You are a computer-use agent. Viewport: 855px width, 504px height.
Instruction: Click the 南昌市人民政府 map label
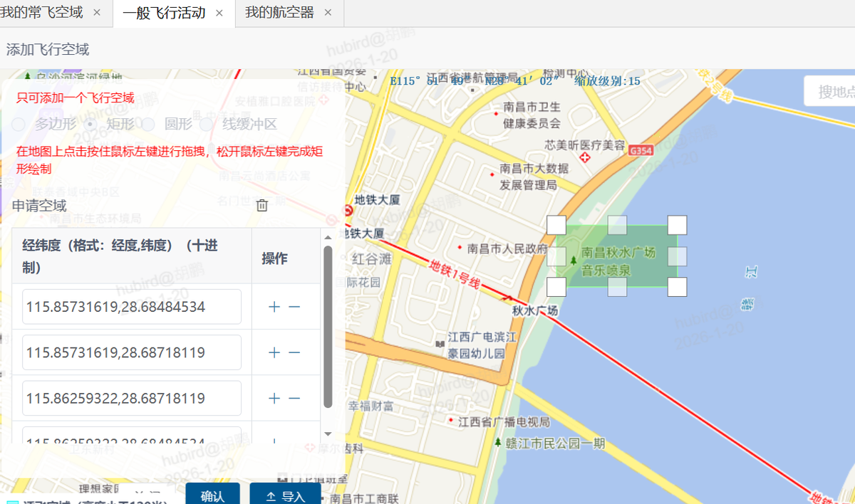pyautogui.click(x=507, y=249)
